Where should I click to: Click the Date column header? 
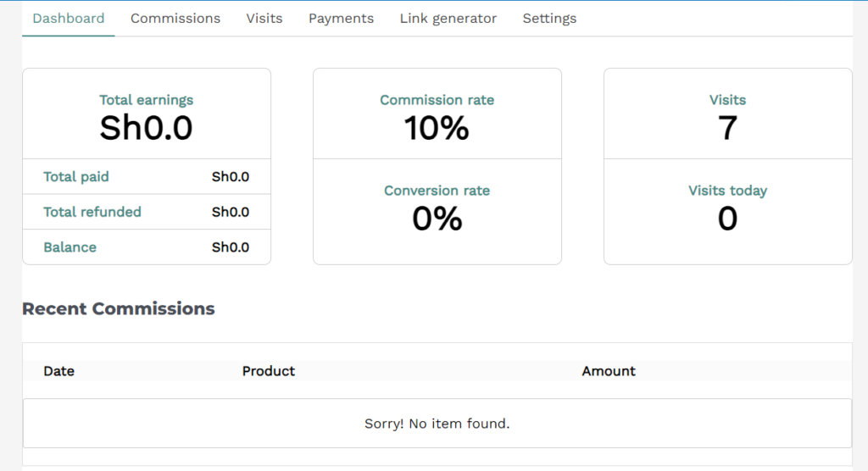point(58,371)
